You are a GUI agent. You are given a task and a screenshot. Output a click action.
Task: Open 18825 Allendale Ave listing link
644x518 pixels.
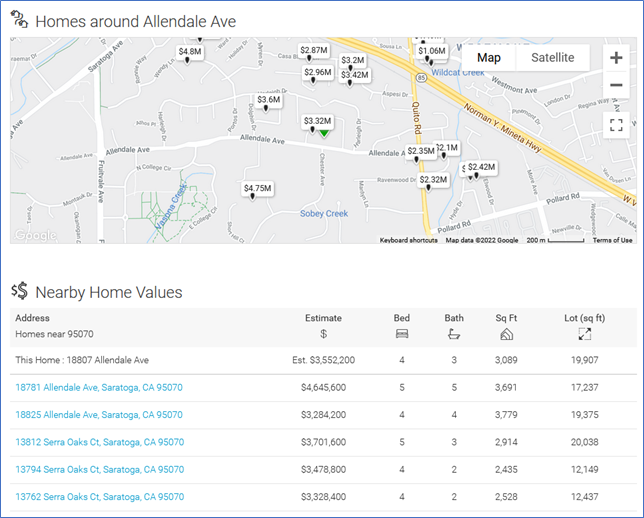pyautogui.click(x=99, y=415)
